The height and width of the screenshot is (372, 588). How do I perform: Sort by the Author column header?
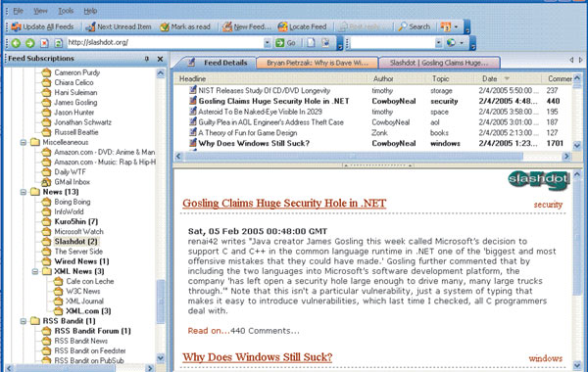tap(397, 78)
